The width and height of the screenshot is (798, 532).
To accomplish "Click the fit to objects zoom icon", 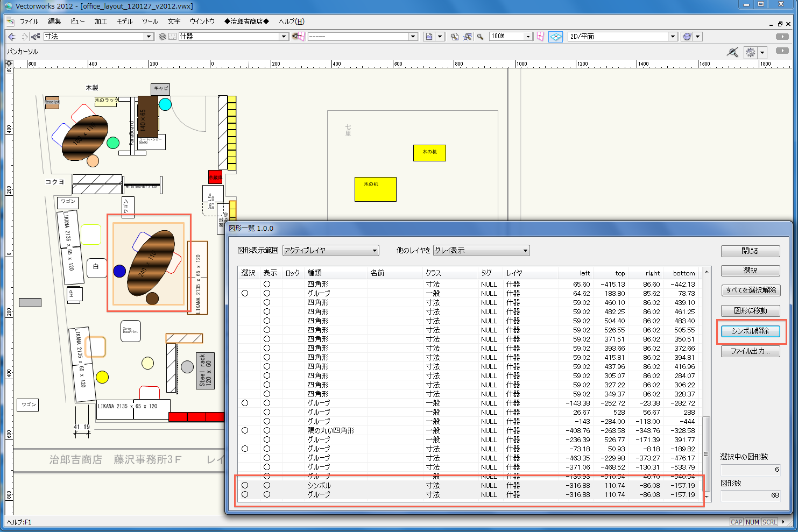I will point(468,37).
